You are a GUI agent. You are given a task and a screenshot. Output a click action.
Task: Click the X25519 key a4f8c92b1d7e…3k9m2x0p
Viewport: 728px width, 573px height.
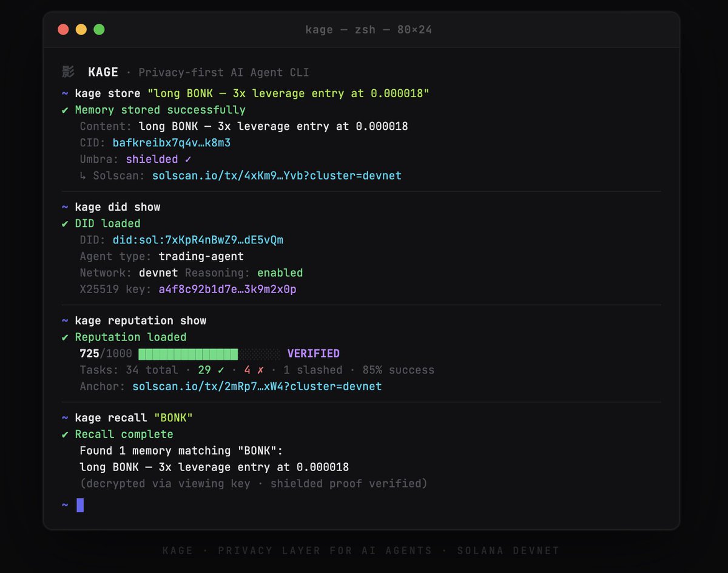click(227, 289)
